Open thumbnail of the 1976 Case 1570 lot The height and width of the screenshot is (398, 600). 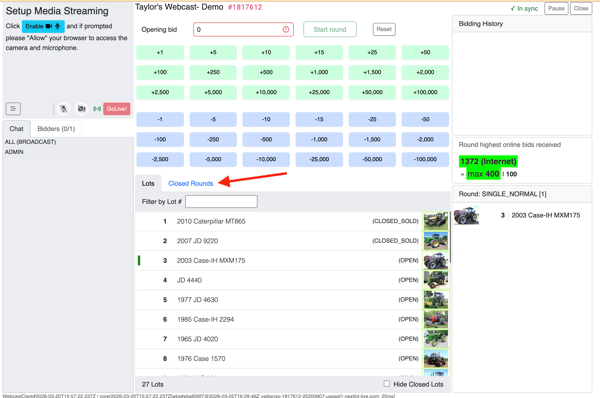(x=435, y=359)
